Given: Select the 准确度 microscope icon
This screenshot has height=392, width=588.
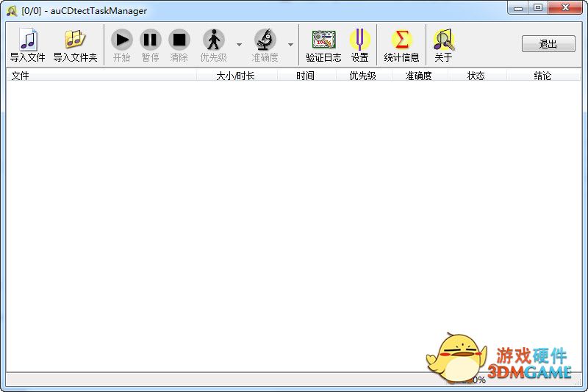Looking at the screenshot, I should coord(265,40).
